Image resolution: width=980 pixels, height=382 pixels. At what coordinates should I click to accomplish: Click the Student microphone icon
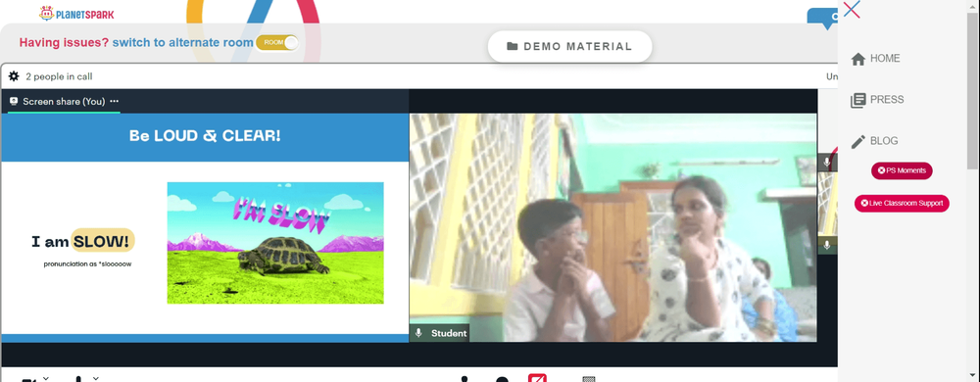pyautogui.click(x=418, y=333)
